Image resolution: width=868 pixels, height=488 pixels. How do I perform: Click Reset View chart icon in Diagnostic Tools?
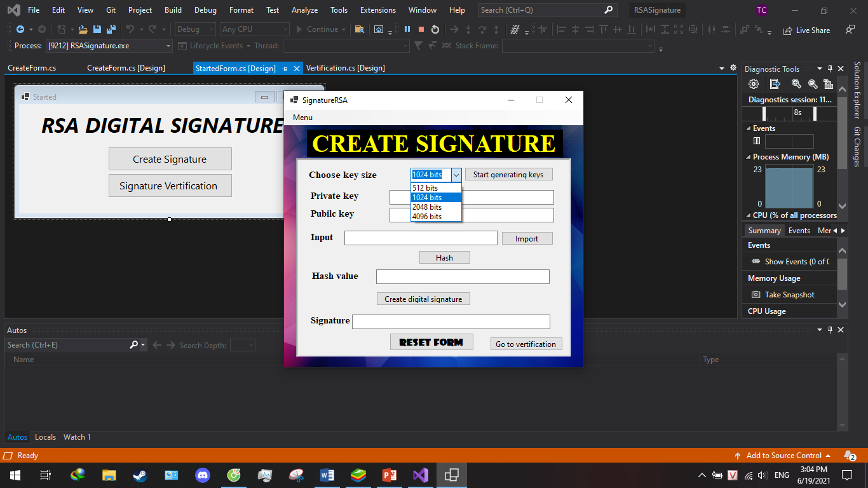[828, 84]
